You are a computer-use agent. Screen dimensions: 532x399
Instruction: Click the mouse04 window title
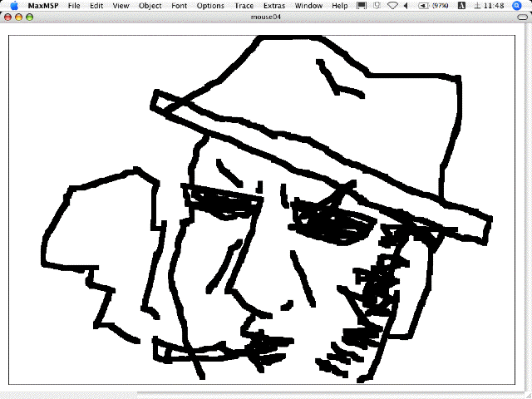pos(266,17)
